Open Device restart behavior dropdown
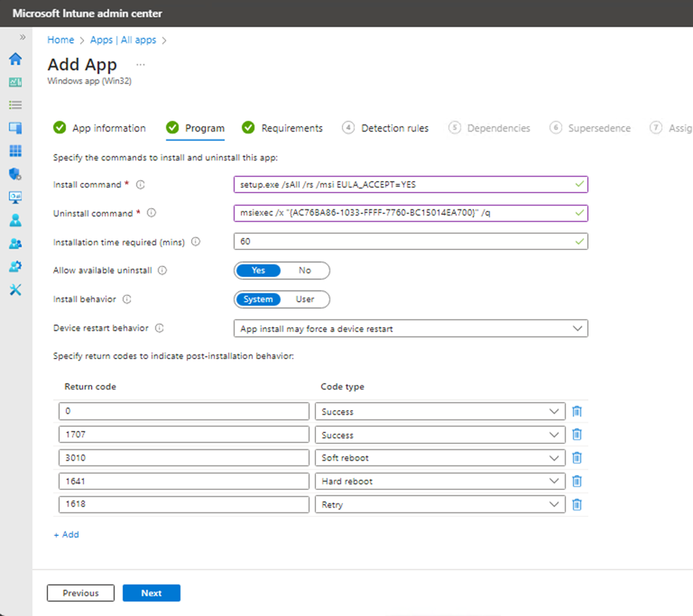The height and width of the screenshot is (616, 693). (411, 329)
